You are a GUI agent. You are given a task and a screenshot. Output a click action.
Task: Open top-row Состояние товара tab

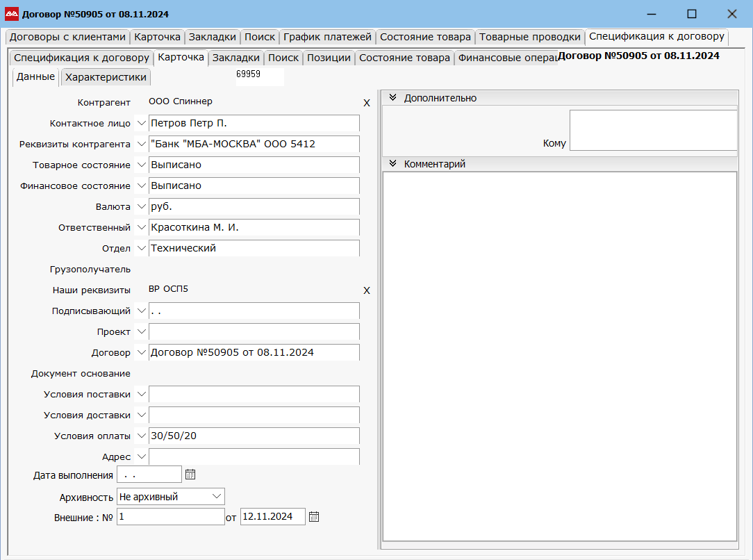[426, 37]
